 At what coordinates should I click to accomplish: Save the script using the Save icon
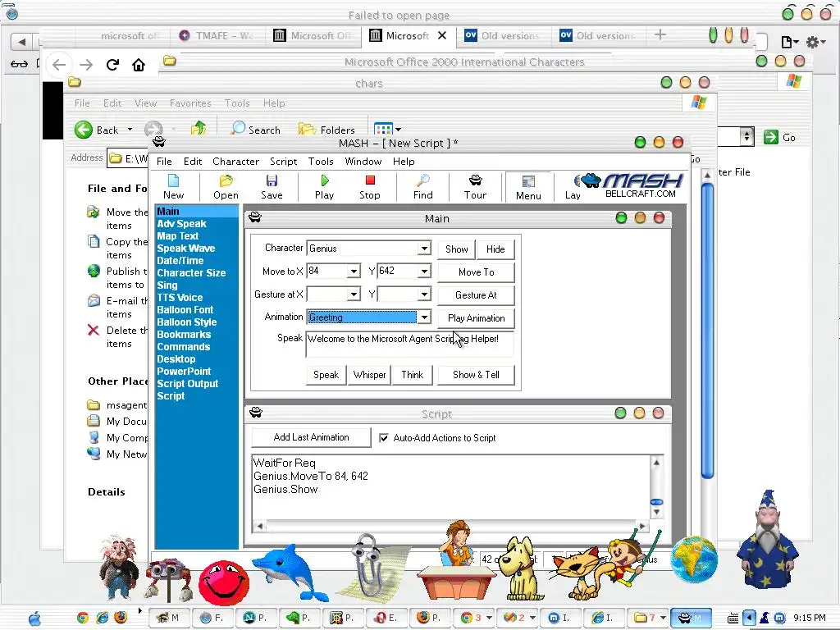272,187
